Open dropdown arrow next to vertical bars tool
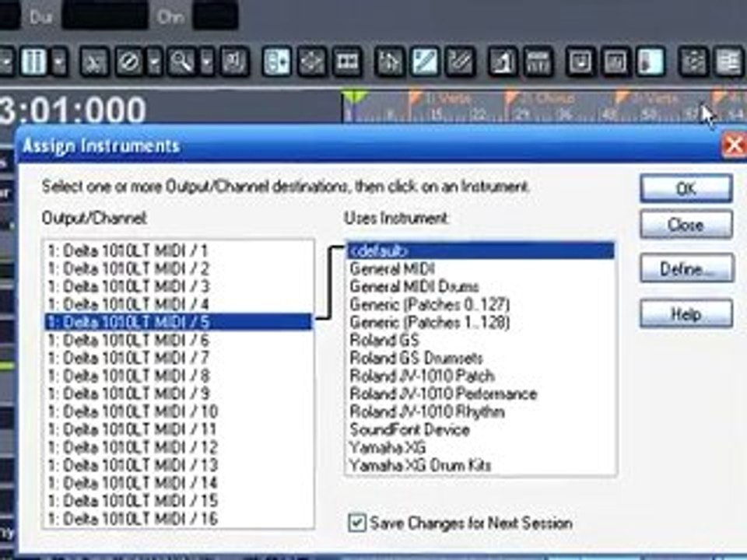Viewport: 747px width, 560px height. 59,61
